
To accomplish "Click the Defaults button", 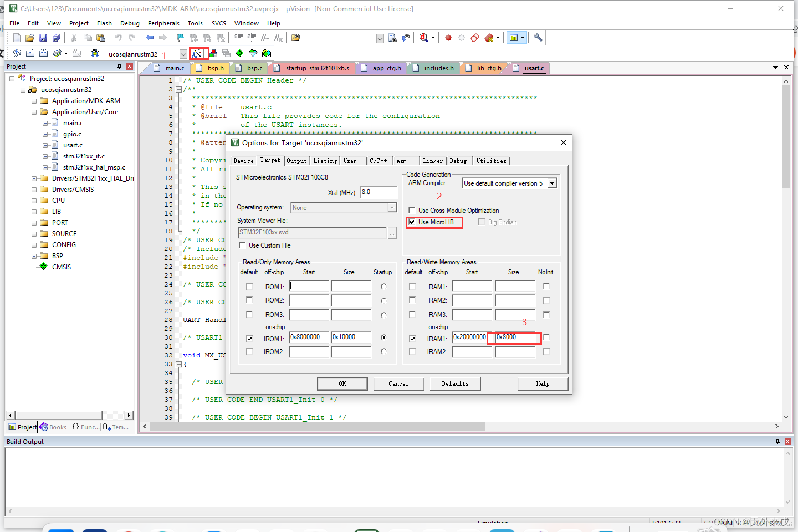I will [455, 383].
